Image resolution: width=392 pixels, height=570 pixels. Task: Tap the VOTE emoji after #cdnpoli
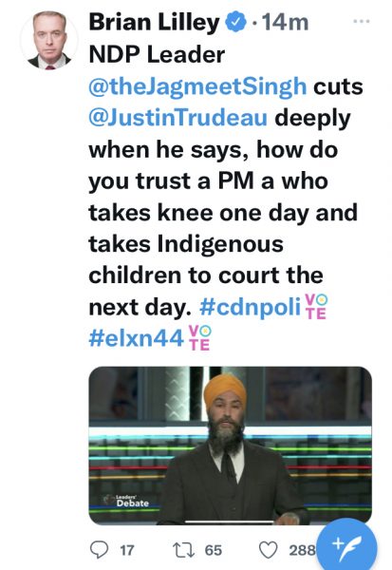316,307
